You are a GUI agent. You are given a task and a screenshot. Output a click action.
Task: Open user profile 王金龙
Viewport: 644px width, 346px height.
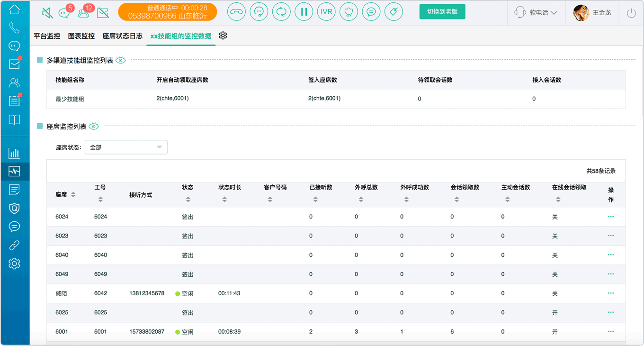click(x=593, y=13)
